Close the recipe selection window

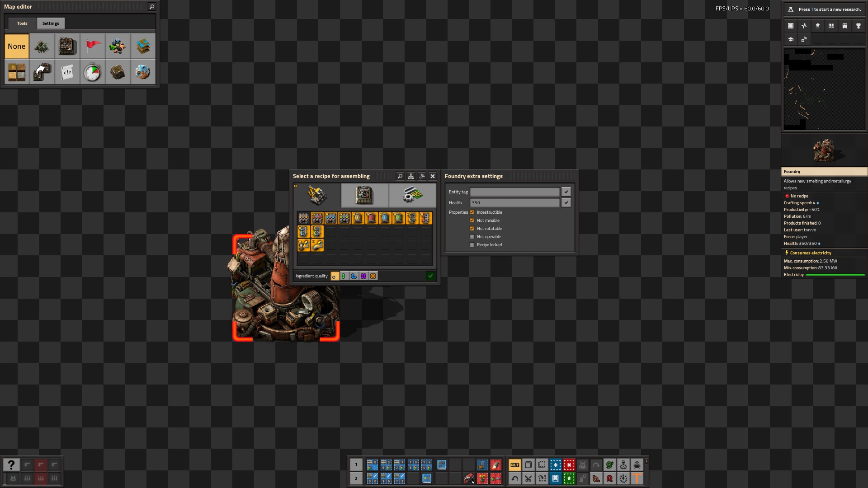pyautogui.click(x=433, y=176)
